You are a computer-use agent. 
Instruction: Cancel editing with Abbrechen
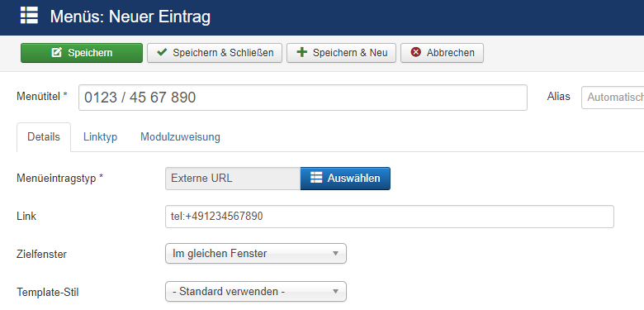pyautogui.click(x=442, y=53)
